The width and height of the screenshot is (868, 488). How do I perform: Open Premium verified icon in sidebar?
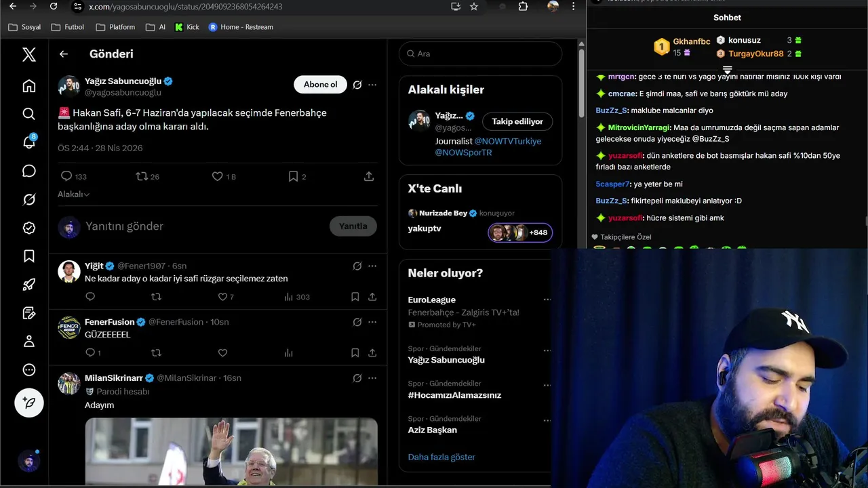pos(28,228)
